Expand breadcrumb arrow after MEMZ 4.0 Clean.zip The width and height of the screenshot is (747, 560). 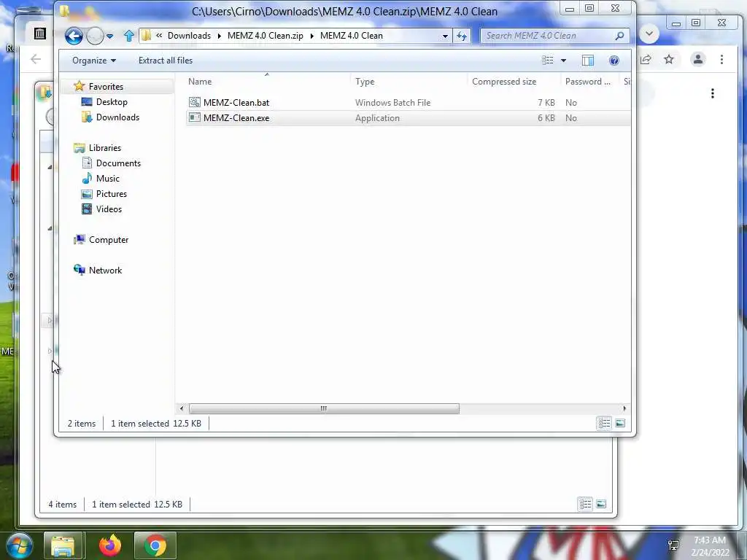click(312, 36)
